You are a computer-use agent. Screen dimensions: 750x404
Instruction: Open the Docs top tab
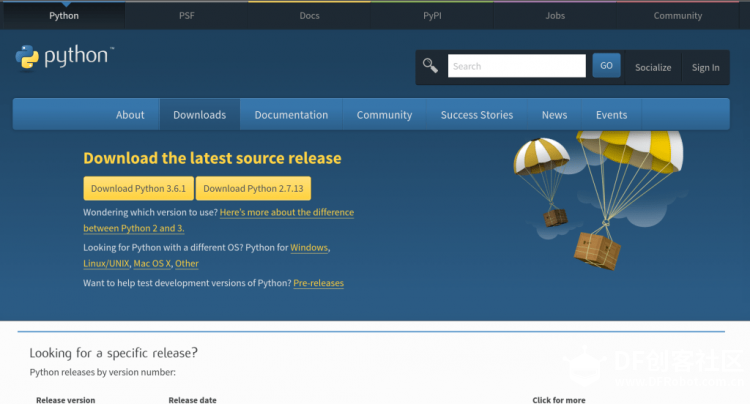click(309, 16)
